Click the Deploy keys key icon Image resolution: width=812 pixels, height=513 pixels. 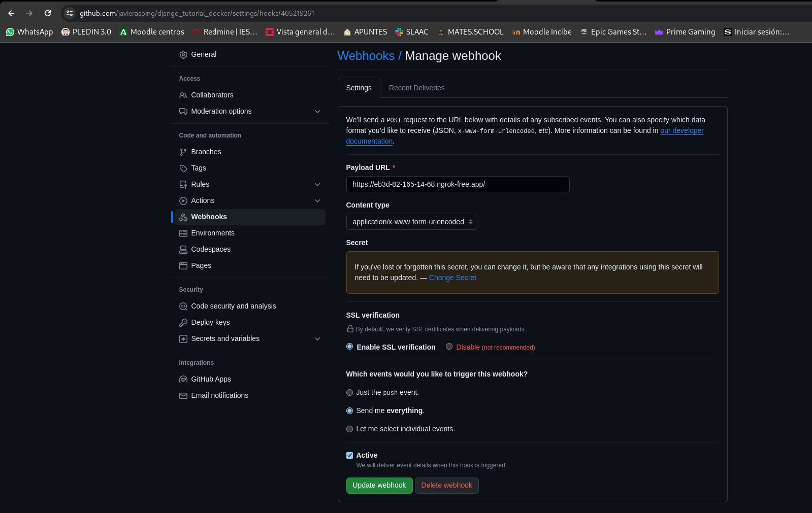(183, 323)
